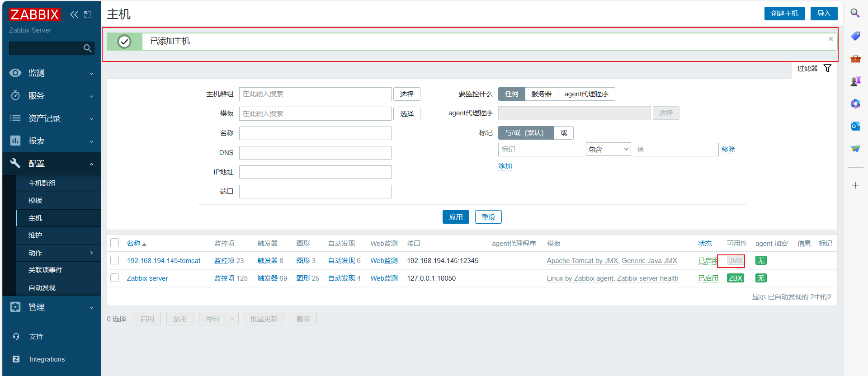Set tag evaluation to 与/或 (默认)
The height and width of the screenshot is (376, 868).
526,133
